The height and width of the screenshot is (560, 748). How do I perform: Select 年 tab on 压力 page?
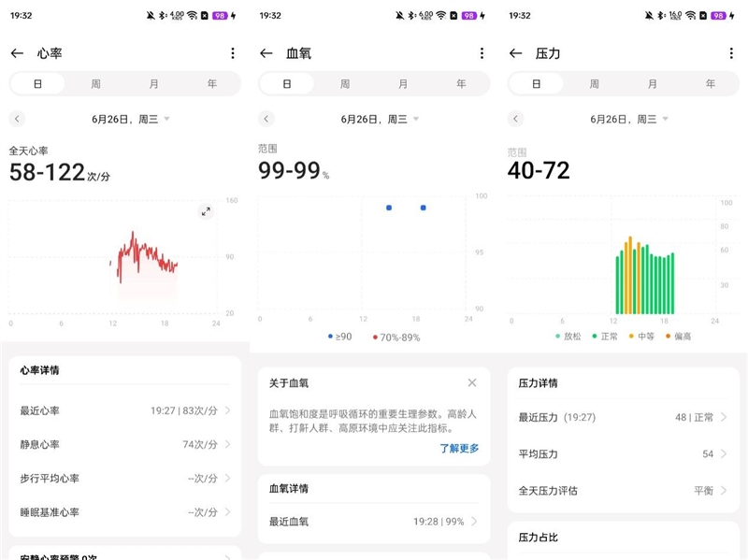[711, 83]
